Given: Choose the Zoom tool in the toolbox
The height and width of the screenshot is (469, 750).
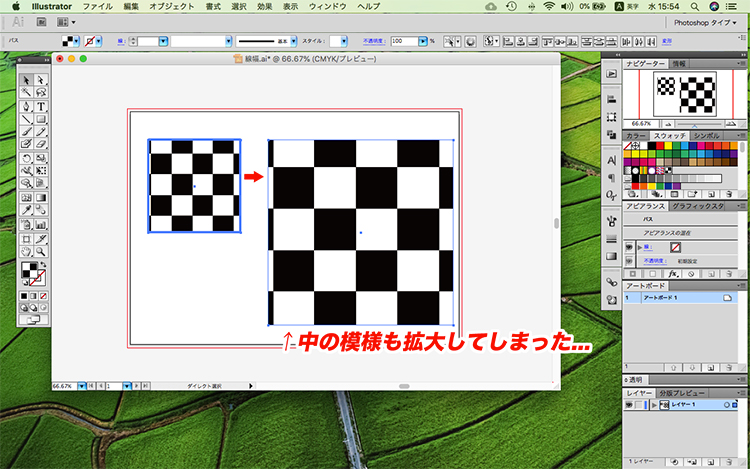Looking at the screenshot, I should coord(41,250).
